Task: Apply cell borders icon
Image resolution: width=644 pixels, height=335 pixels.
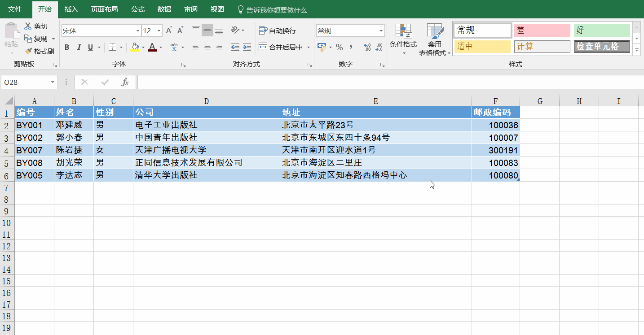Action: click(112, 48)
